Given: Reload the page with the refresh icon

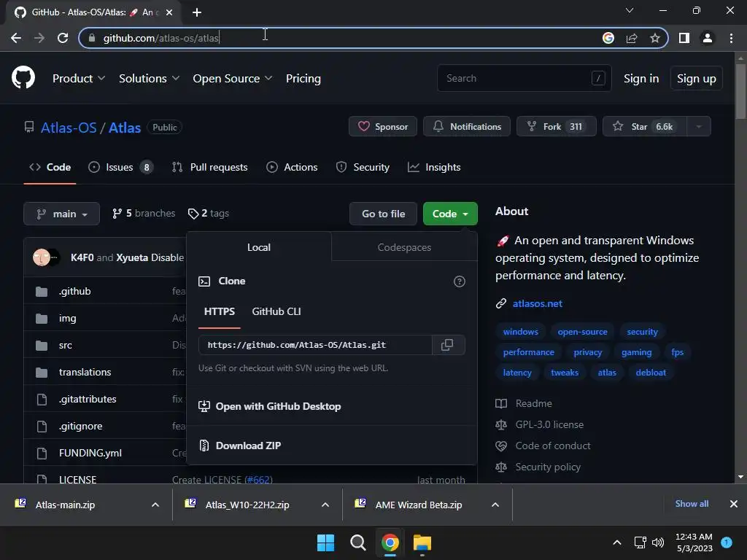Looking at the screenshot, I should point(63,38).
